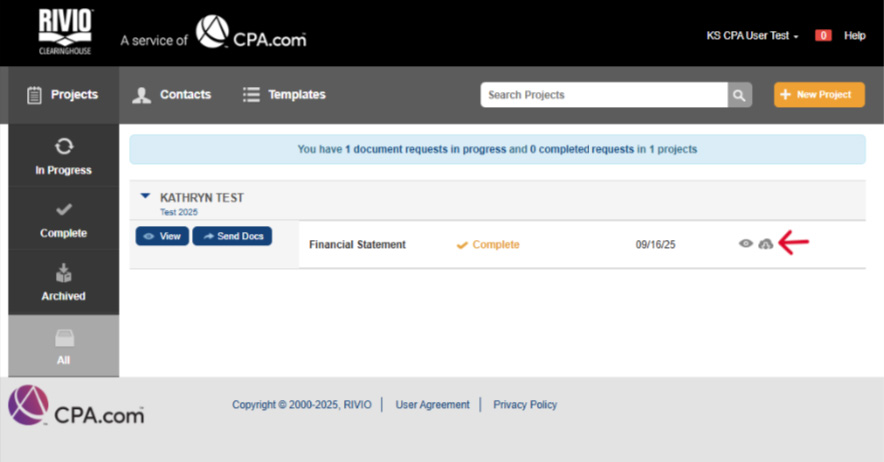Click the red notification counter badge
884x462 pixels.
(823, 36)
